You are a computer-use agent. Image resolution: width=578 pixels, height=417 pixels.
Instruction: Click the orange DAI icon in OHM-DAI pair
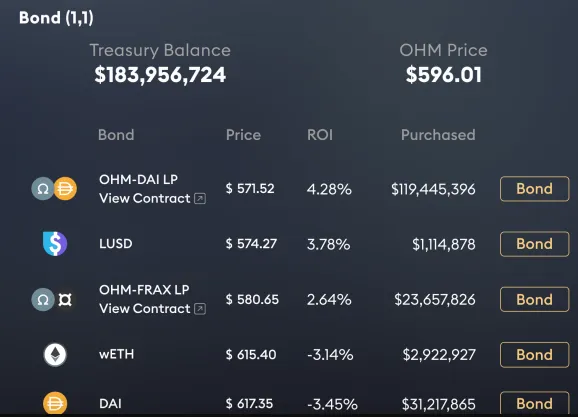(x=65, y=189)
